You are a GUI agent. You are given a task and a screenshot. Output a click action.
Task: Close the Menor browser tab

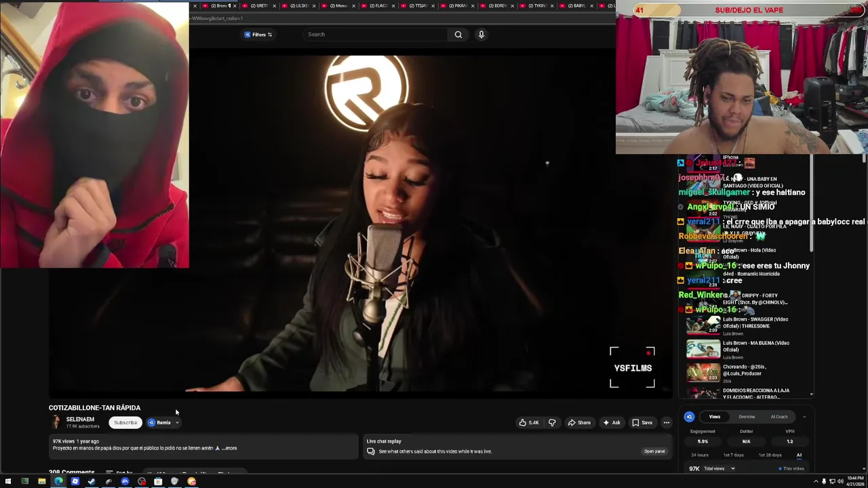[x=354, y=5]
